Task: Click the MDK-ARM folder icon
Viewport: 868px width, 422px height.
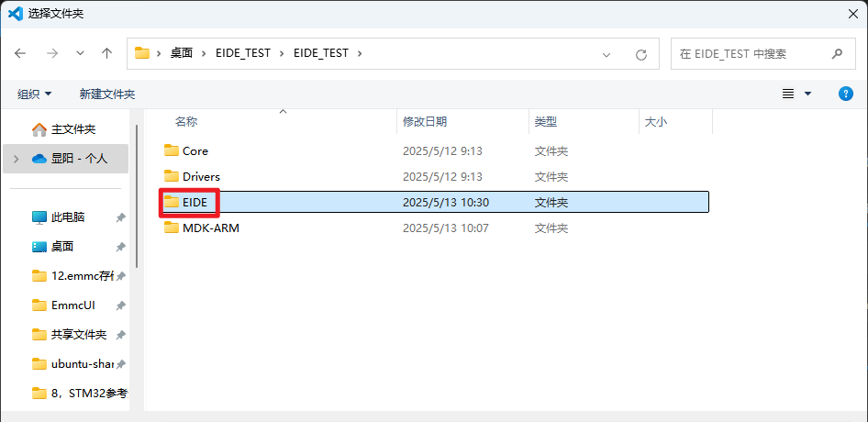Action: click(x=172, y=228)
